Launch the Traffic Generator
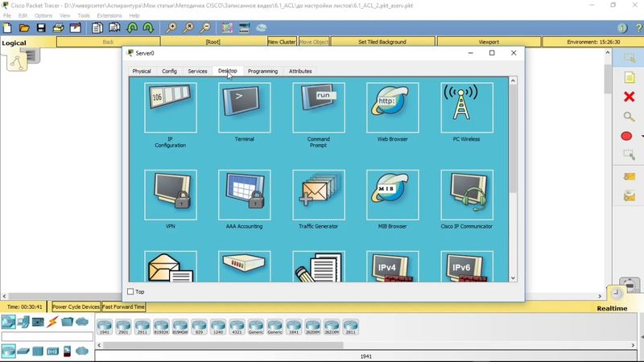 click(x=319, y=195)
